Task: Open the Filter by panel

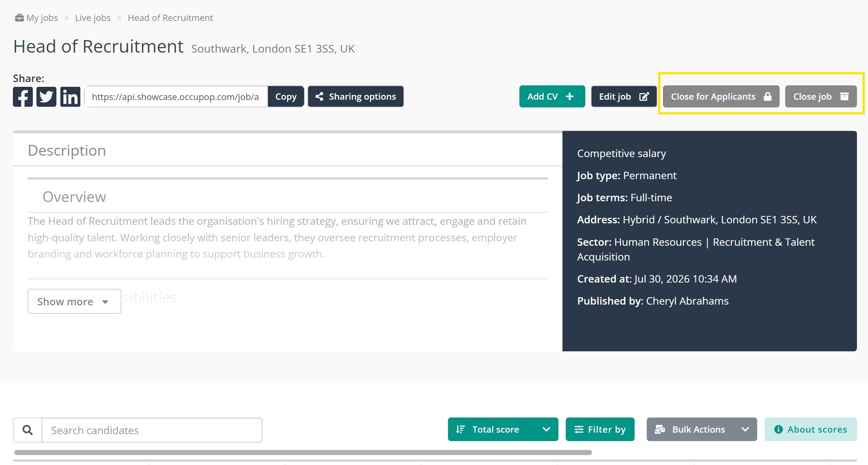Action: tap(600, 429)
